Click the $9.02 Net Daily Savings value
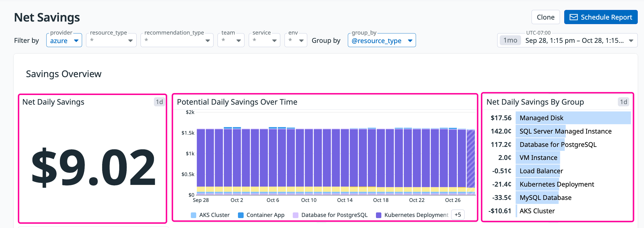The width and height of the screenshot is (644, 228). pos(93,167)
